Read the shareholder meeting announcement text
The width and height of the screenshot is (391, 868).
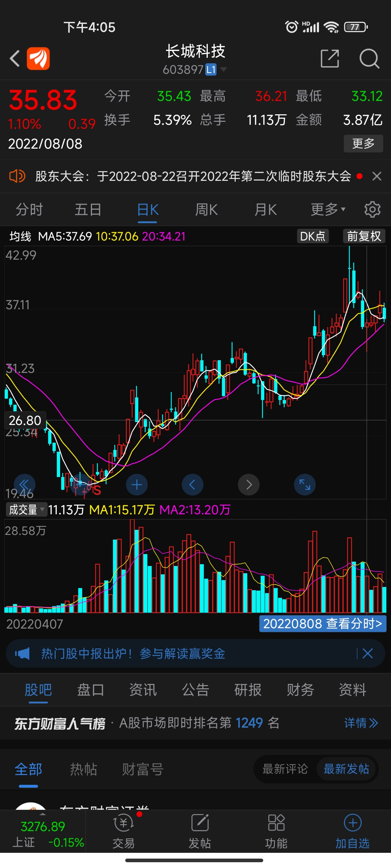(193, 176)
